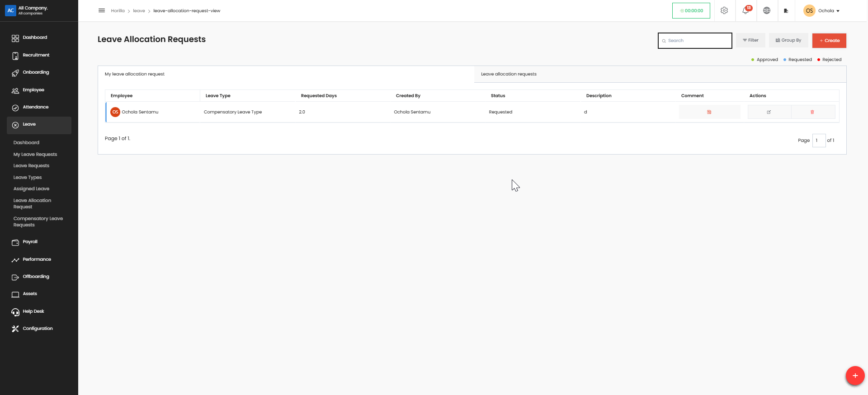Screen dimensions: 868x395
Task: Go to Compensatory Leave Requests submenu item
Action: pyautogui.click(x=38, y=222)
